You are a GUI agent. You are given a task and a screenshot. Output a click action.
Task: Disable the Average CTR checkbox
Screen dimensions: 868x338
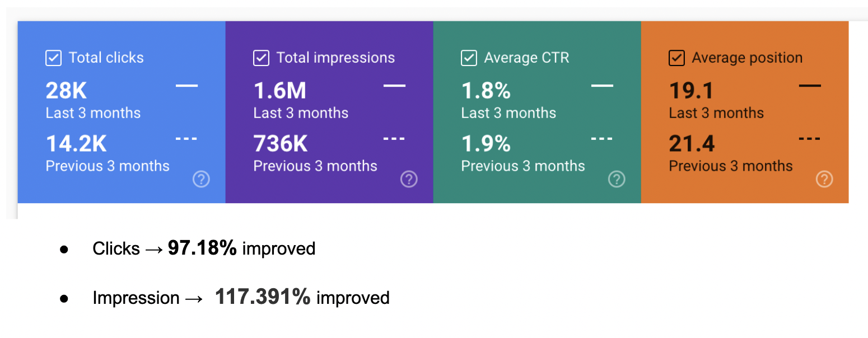click(x=469, y=58)
